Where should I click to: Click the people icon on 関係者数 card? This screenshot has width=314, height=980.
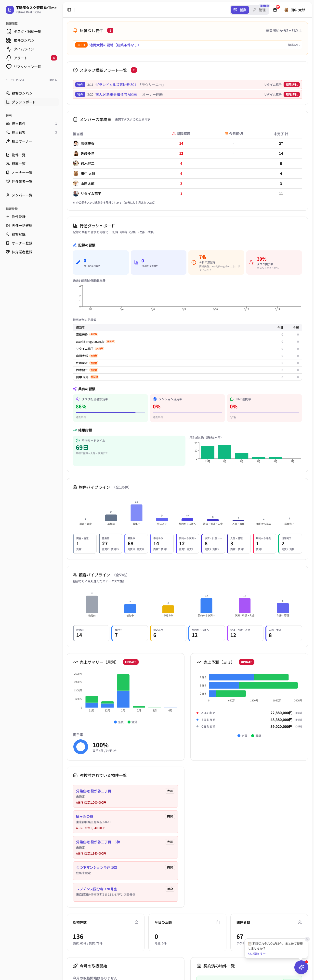click(x=300, y=922)
